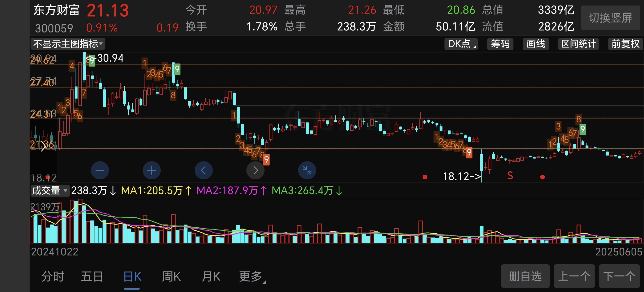Select the 月K tab
The image size is (644, 292).
(x=211, y=276)
